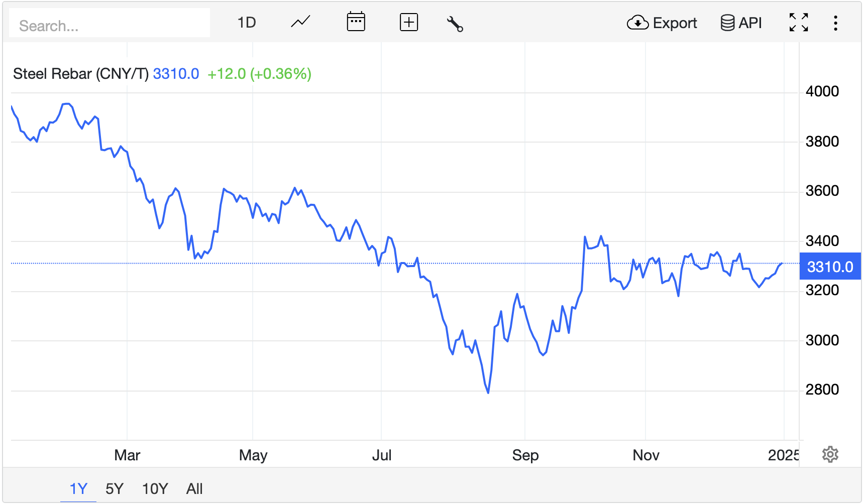This screenshot has height=504, width=863.
Task: Click the API text label
Action: 750,23
